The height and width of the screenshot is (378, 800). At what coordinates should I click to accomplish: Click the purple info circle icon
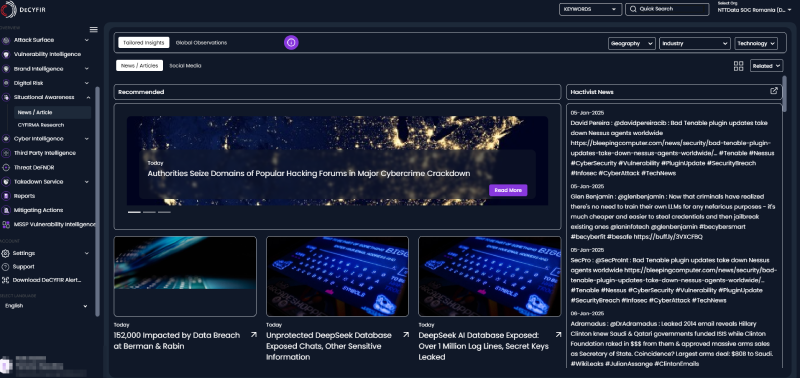click(291, 43)
